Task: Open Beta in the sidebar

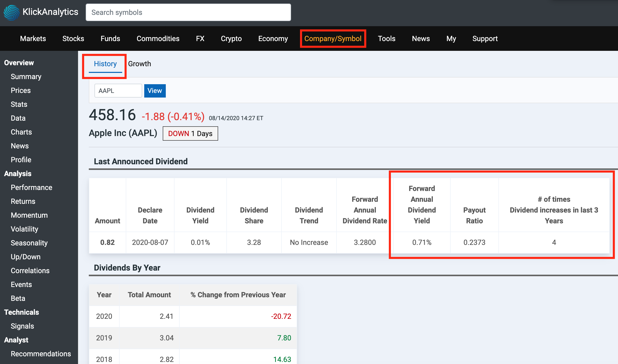Action: 18,298
